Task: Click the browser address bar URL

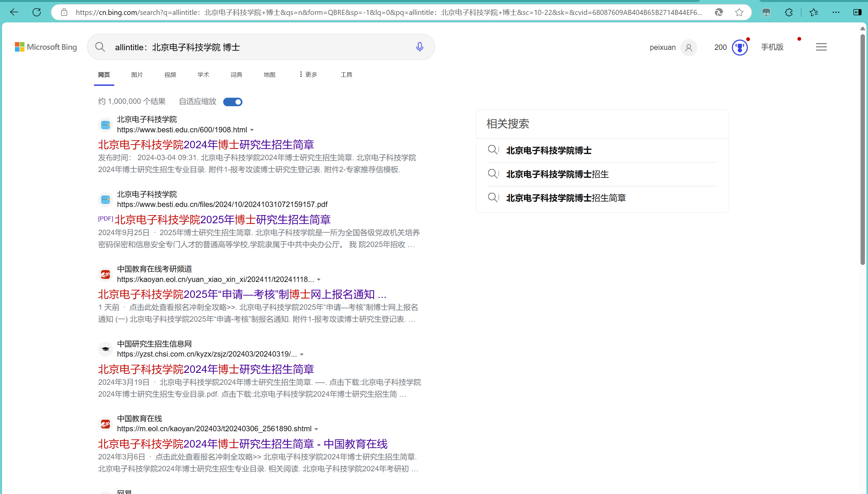Action: [389, 13]
